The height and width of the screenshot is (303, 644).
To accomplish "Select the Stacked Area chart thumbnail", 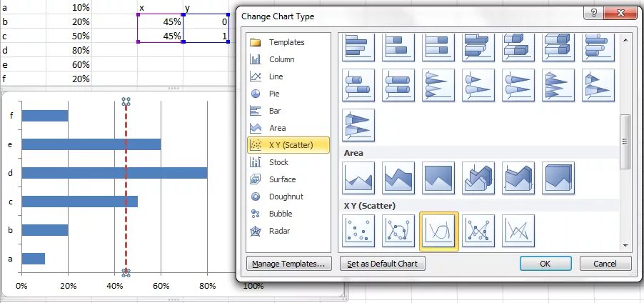I will pos(400,177).
